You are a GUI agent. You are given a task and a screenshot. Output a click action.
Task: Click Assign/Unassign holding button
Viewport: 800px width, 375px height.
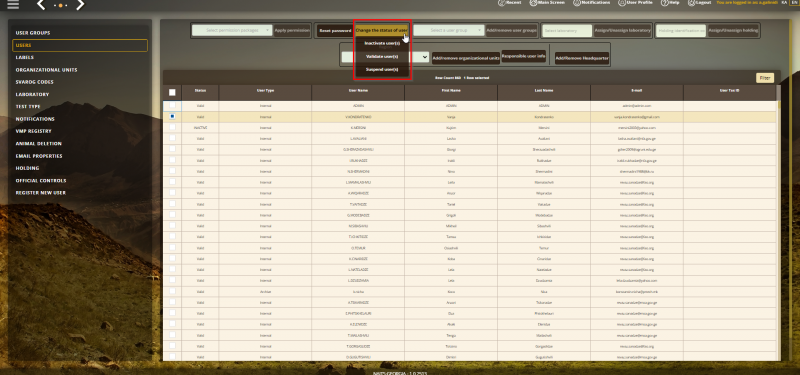733,31
